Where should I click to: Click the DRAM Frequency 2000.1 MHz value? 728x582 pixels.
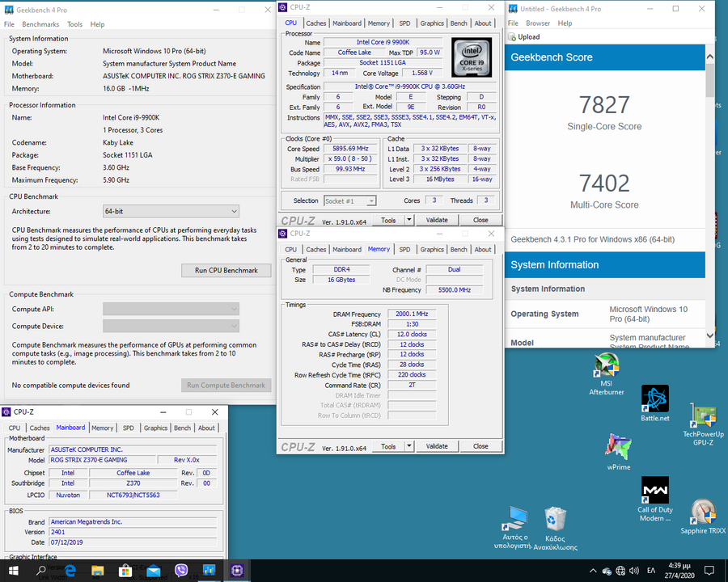[412, 314]
